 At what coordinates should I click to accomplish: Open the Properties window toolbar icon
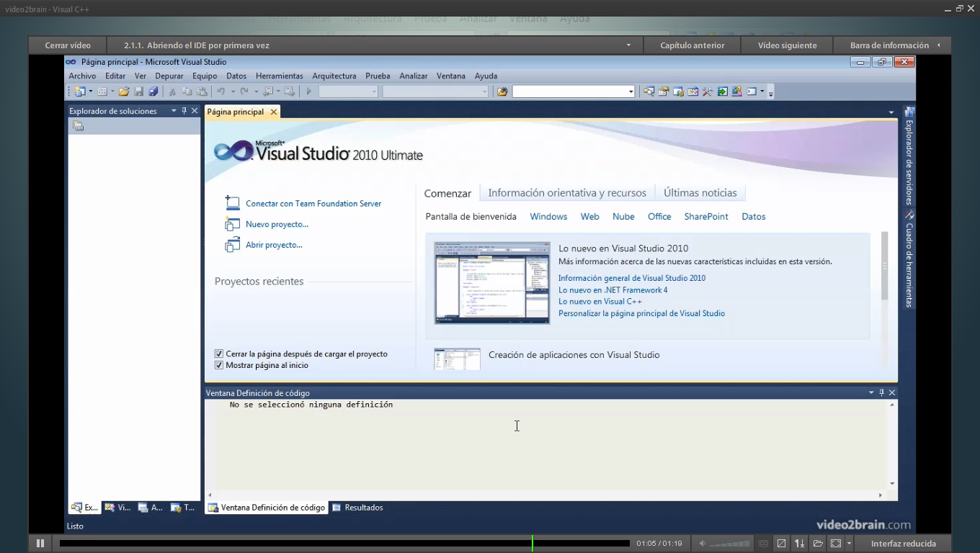pos(664,91)
